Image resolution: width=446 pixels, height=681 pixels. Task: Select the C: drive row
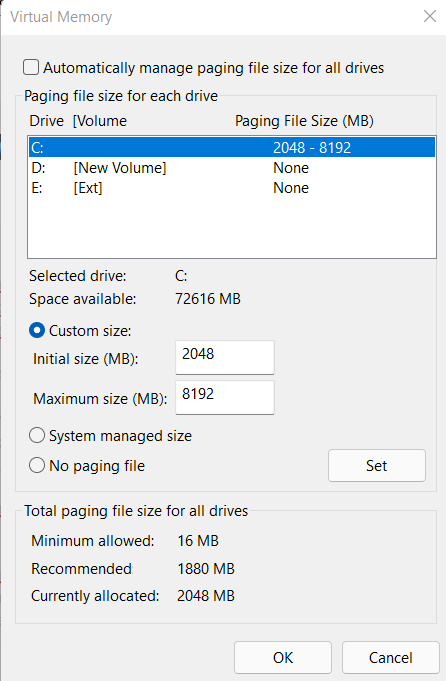coord(232,148)
